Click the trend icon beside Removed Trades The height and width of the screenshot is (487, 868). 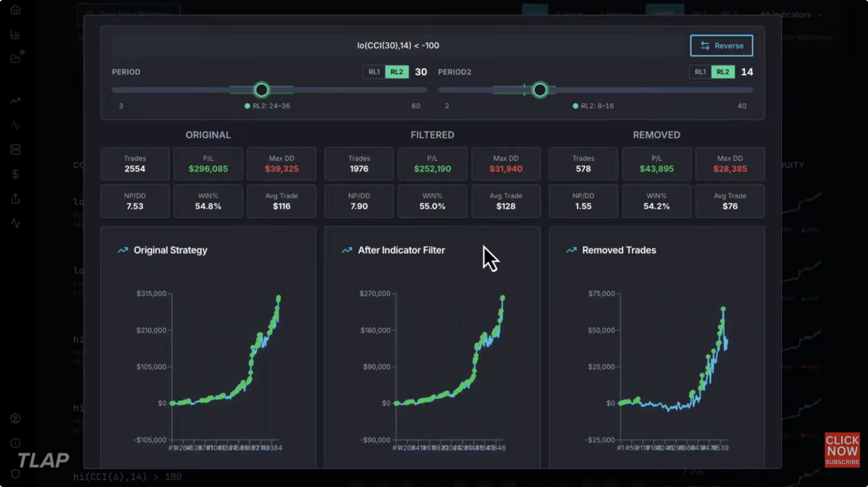(x=571, y=250)
